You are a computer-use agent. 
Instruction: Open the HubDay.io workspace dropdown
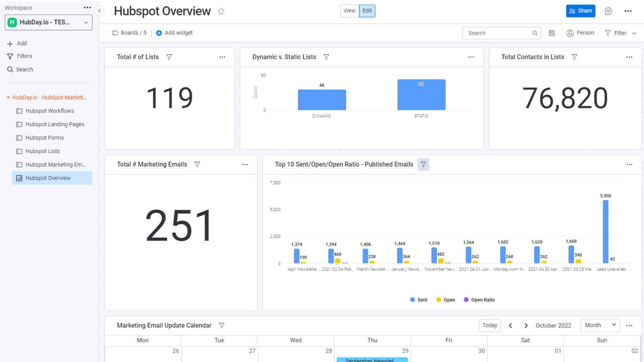[49, 22]
